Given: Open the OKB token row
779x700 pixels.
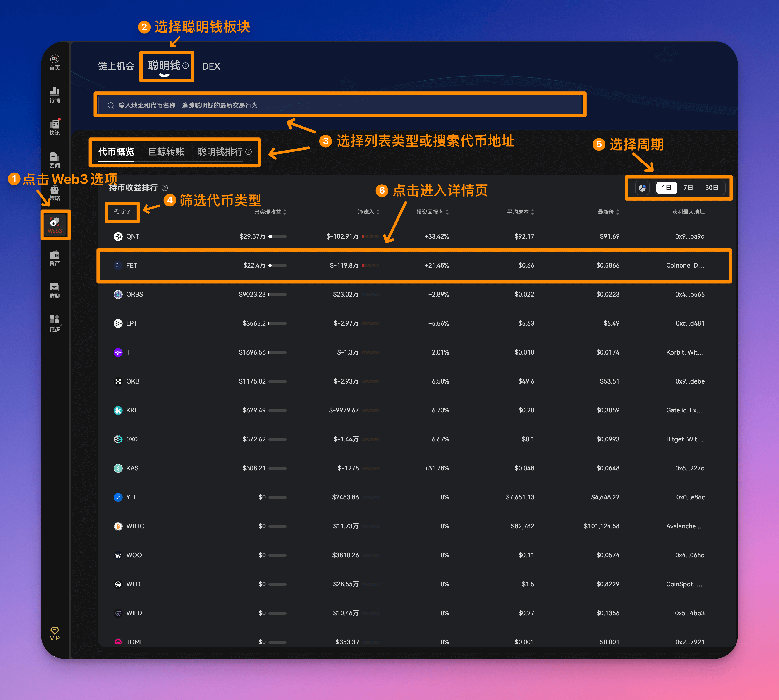Looking at the screenshot, I should point(417,381).
